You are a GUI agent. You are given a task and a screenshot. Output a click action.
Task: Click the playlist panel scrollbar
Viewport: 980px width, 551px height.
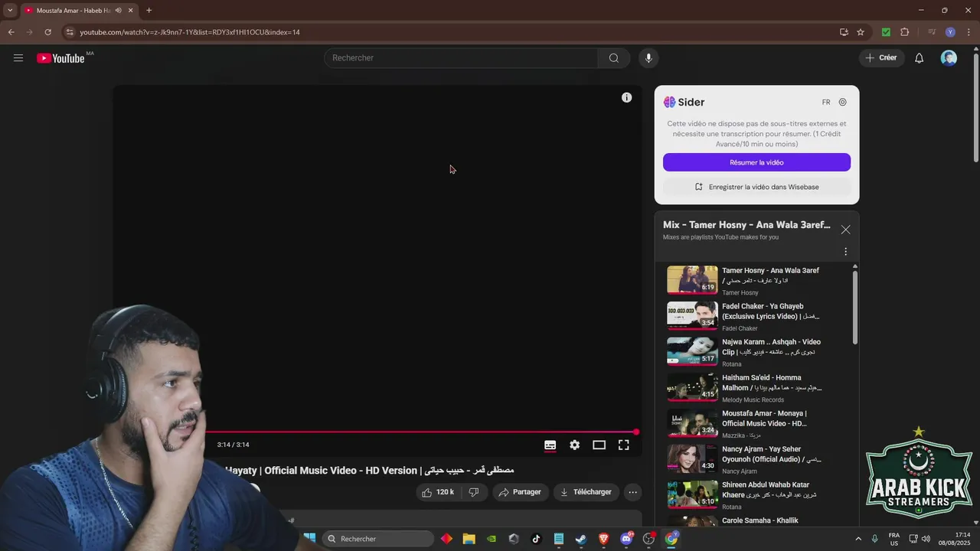855,307
